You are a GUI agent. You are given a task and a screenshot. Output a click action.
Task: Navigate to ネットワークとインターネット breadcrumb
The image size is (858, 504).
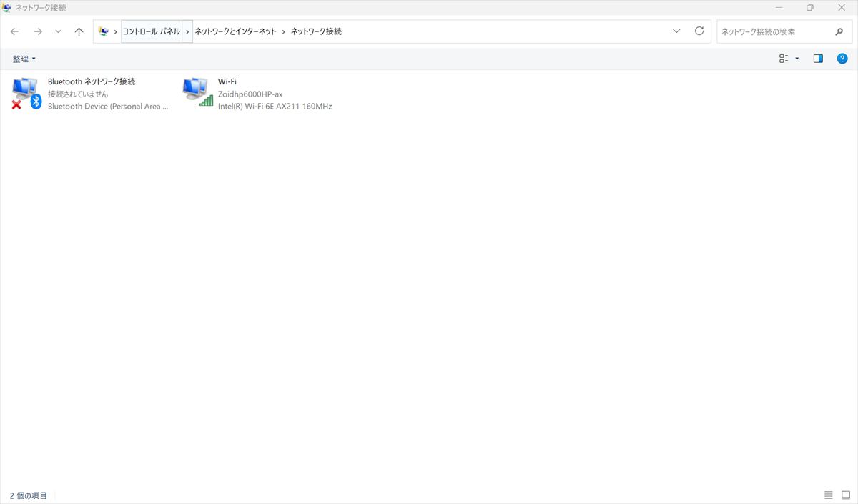coord(235,31)
